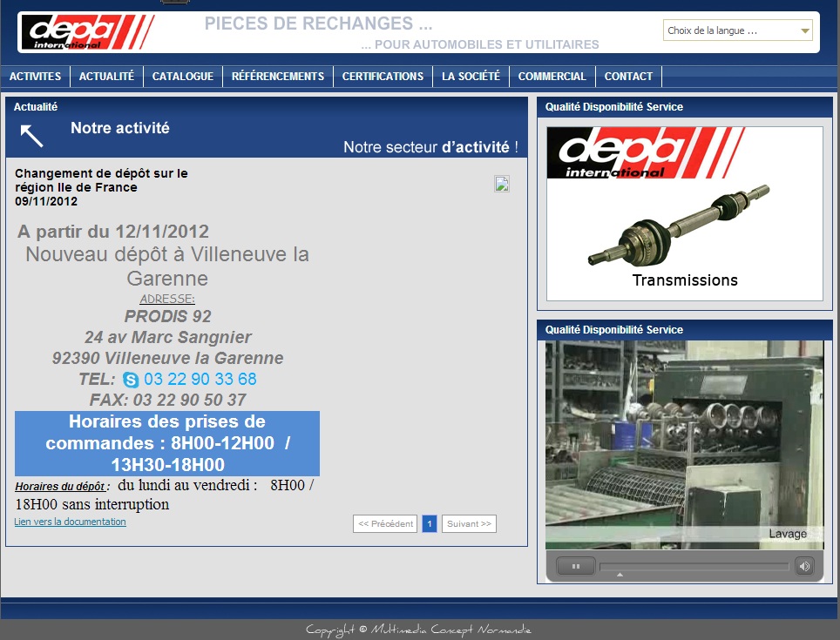The height and width of the screenshot is (640, 840).
Task: Click the back arrow icon in Actualité panel
Action: [31, 135]
